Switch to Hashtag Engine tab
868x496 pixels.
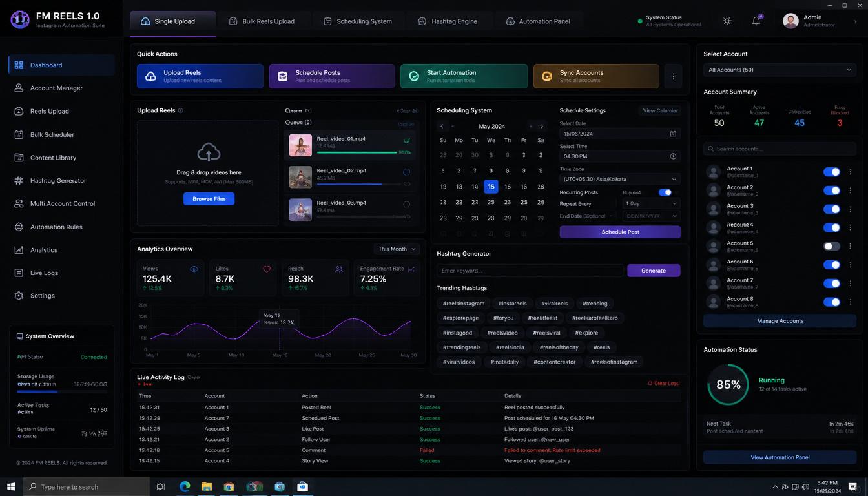[448, 21]
